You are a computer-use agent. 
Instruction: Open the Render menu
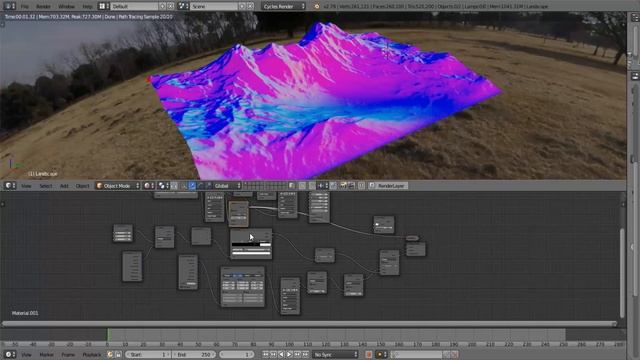click(x=43, y=7)
